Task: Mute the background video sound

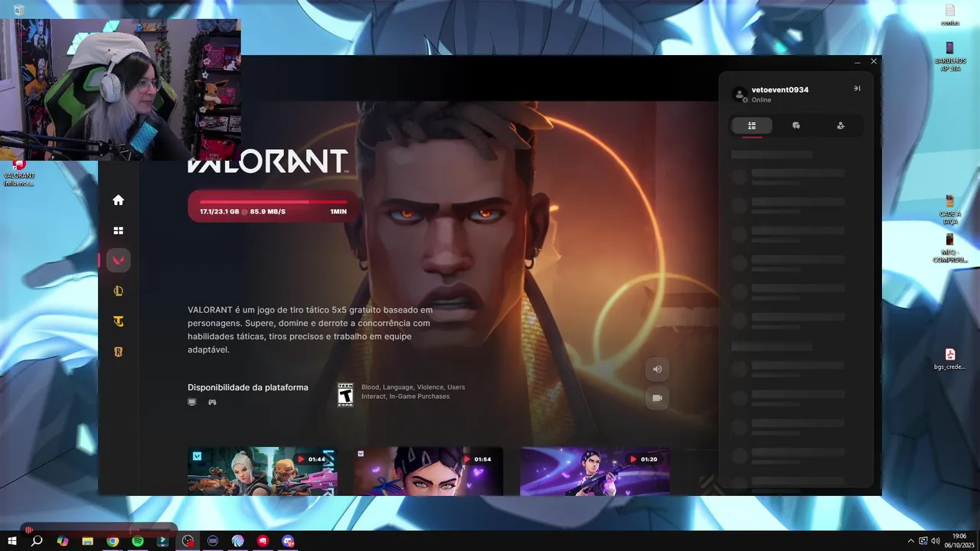Action: tap(657, 369)
